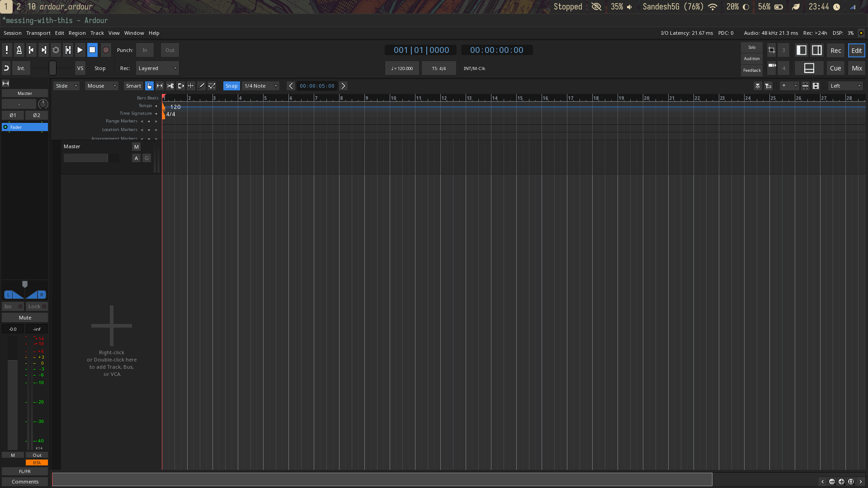This screenshot has width=868, height=488.
Task: Open the 1/4 Note grid dropdown
Action: tap(261, 86)
